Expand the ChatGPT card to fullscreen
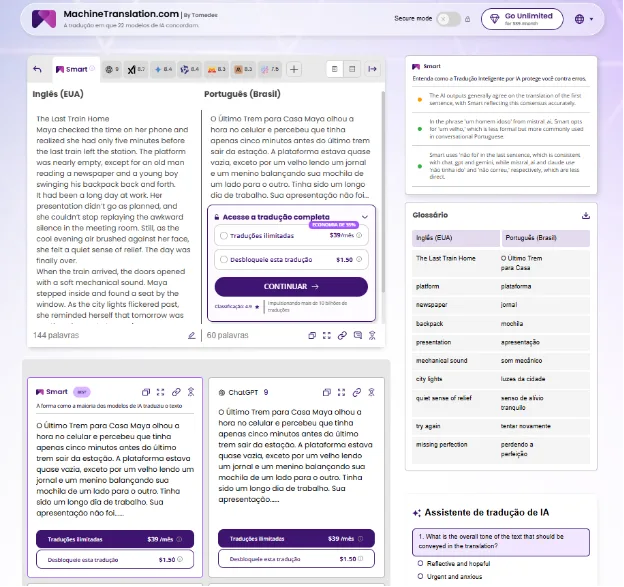Screen dimensions: 624x587 coord(343,392)
